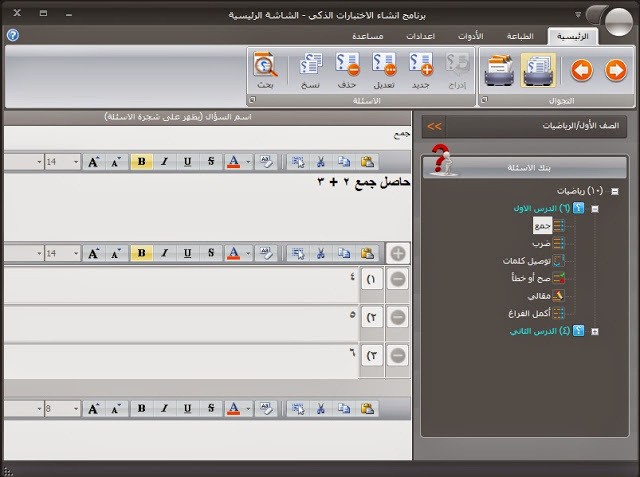Open font color arrow in question toolbar
The image size is (640, 477).
[x=246, y=161]
